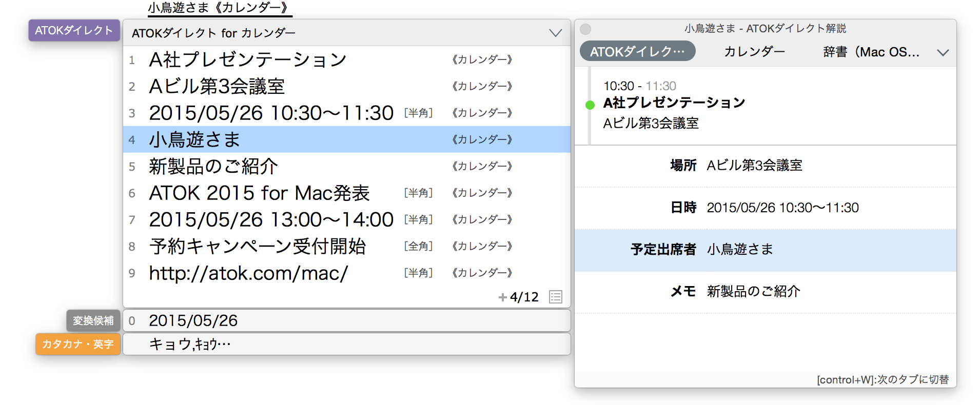
Task: Select candidate 2 Aビル第3会議室
Action: click(x=347, y=86)
